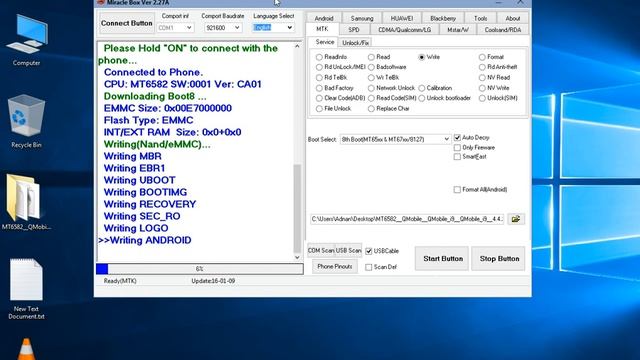The width and height of the screenshot is (640, 360).
Task: Open the Unlock/Fix sub-tab
Action: coord(356,42)
